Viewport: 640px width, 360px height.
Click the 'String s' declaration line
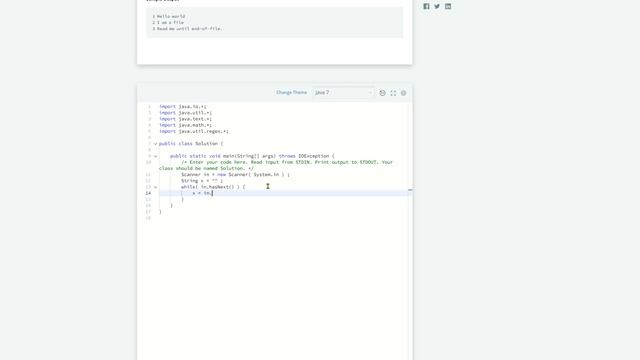(x=202, y=181)
